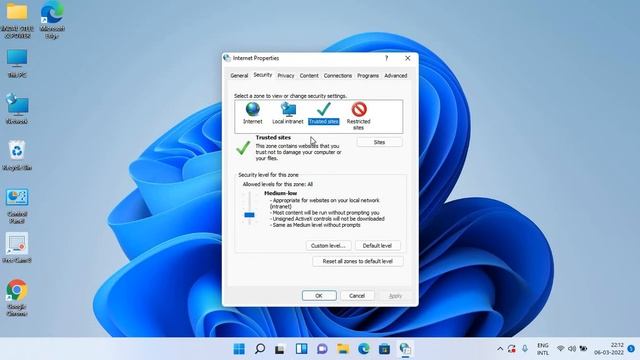
Task: Show hidden tray icons chevron
Action: coord(500,349)
